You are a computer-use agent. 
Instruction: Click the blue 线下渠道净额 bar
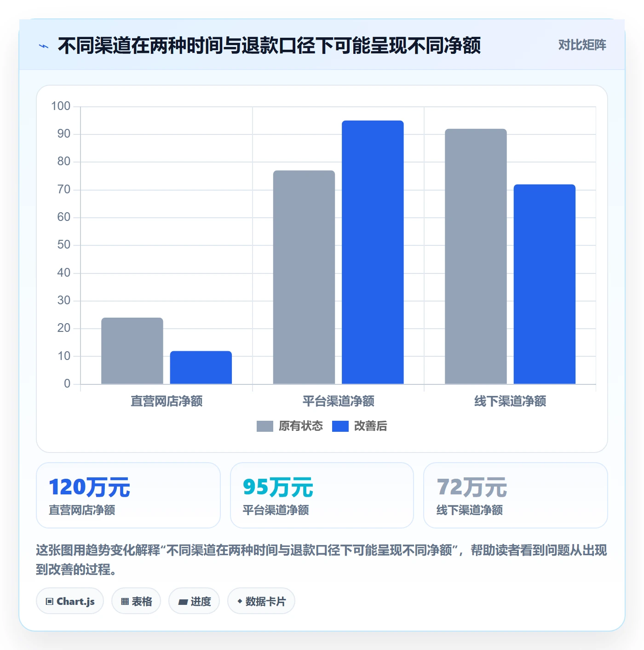point(545,284)
